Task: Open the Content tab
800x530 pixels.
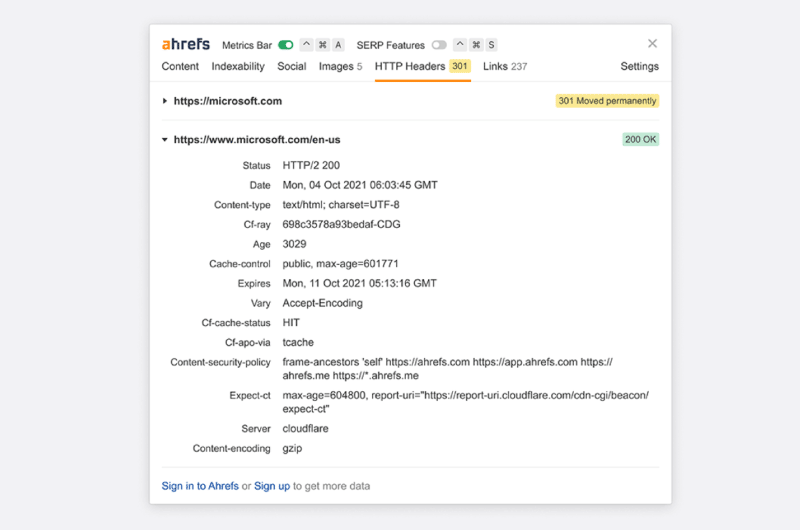Action: [x=180, y=66]
